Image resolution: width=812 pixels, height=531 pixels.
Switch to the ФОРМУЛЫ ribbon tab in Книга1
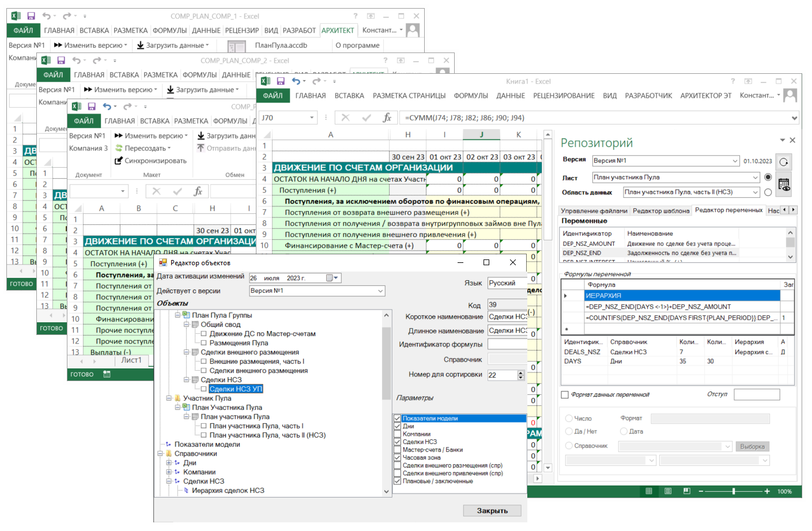(471, 96)
